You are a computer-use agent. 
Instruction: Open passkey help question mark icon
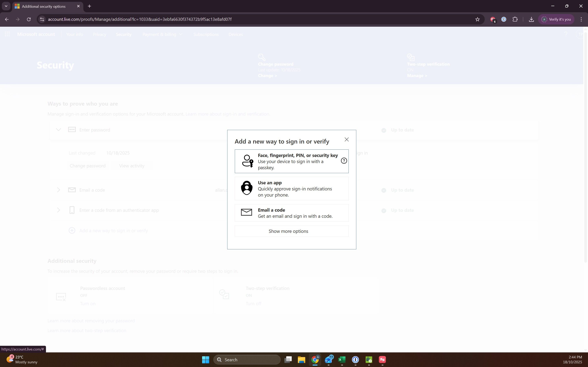click(x=344, y=161)
